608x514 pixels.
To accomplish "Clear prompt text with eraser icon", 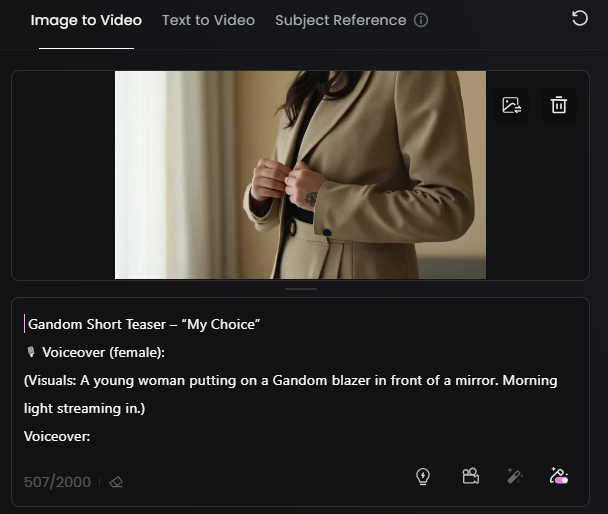I will (116, 482).
